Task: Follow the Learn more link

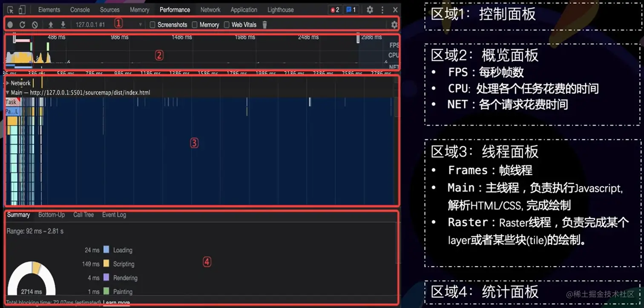Action: click(116, 303)
